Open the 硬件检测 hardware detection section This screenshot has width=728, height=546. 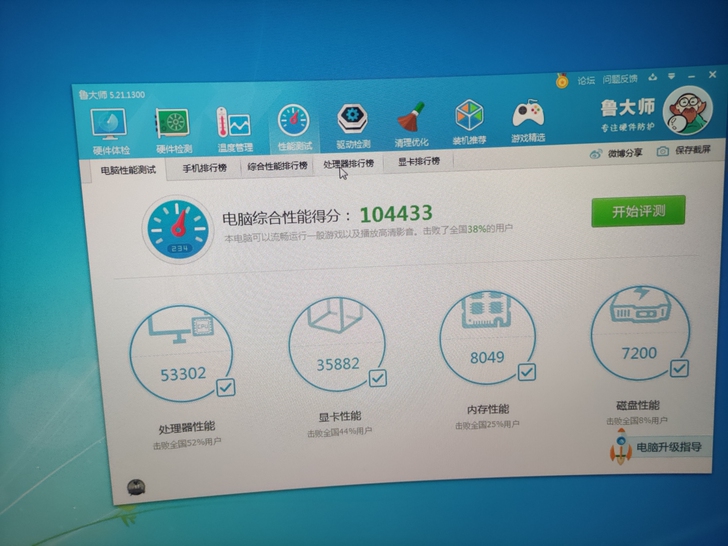173,130
